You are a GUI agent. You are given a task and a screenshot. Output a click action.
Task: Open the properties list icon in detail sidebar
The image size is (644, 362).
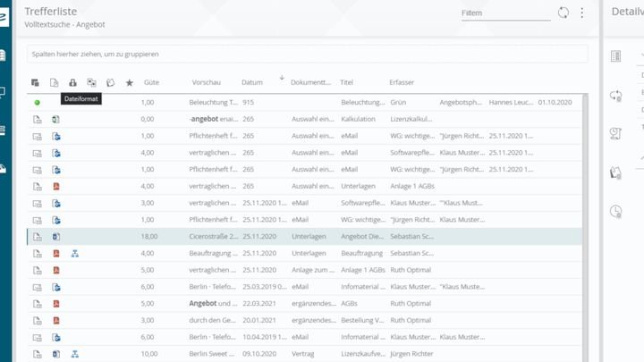point(615,56)
